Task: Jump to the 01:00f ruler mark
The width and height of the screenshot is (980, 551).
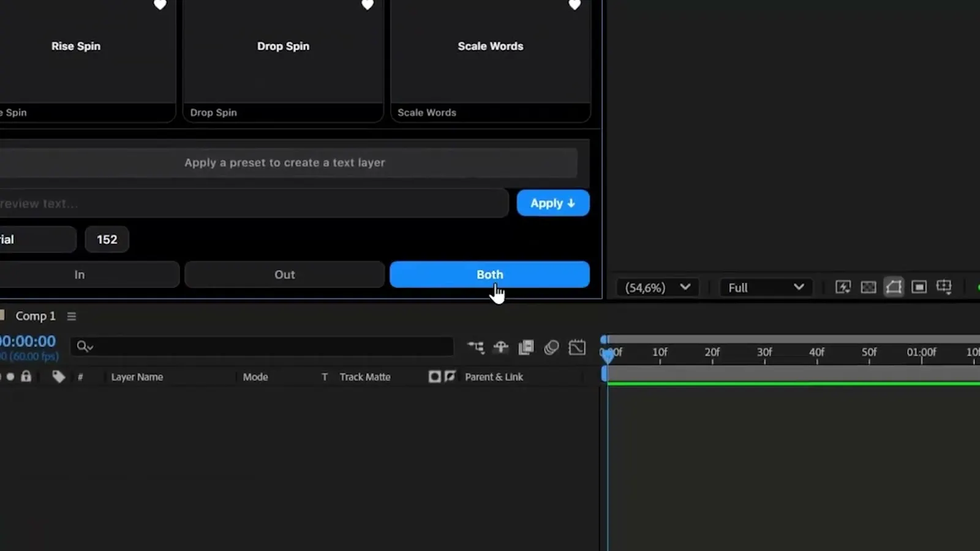Action: (921, 352)
